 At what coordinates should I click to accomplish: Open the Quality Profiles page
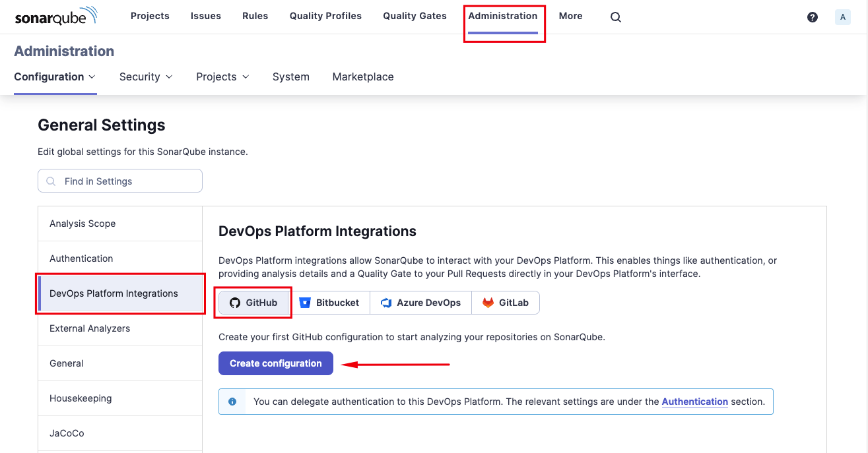pyautogui.click(x=325, y=16)
